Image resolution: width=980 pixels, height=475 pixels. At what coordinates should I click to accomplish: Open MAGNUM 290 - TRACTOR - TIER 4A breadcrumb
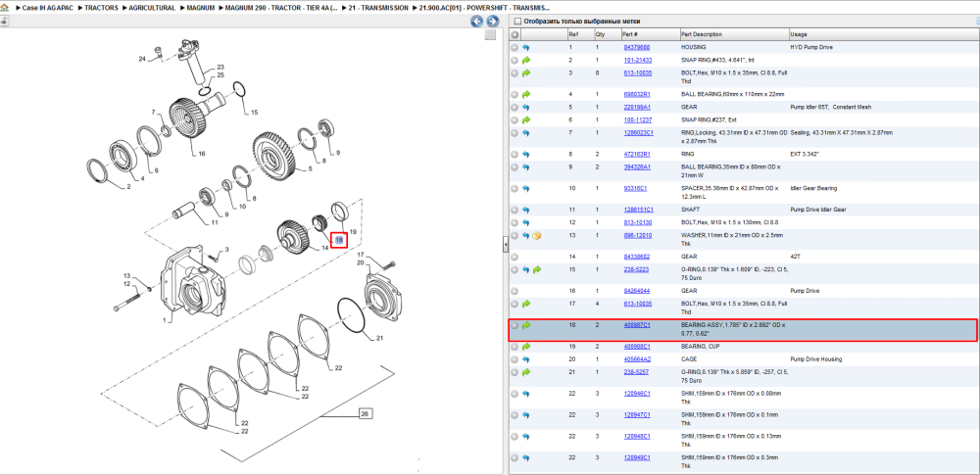click(x=280, y=8)
